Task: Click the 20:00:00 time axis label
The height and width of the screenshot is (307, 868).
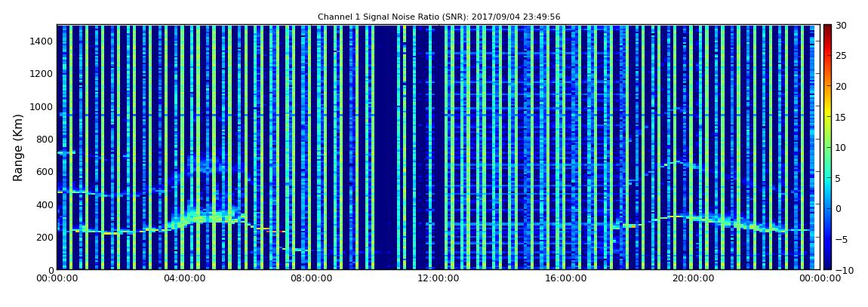Action: click(693, 279)
